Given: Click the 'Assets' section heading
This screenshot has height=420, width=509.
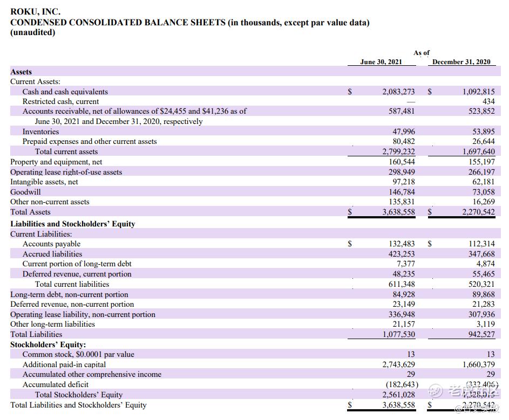Looking at the screenshot, I should tap(21, 72).
